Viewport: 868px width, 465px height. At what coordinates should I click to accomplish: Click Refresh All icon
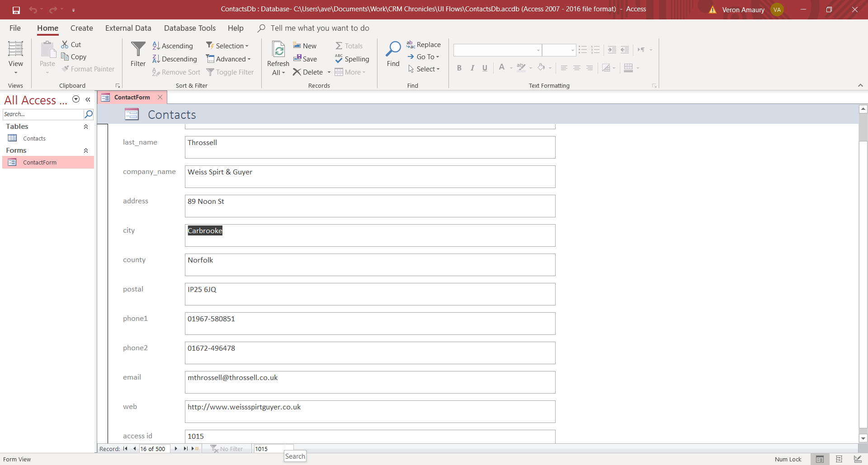[x=278, y=50]
